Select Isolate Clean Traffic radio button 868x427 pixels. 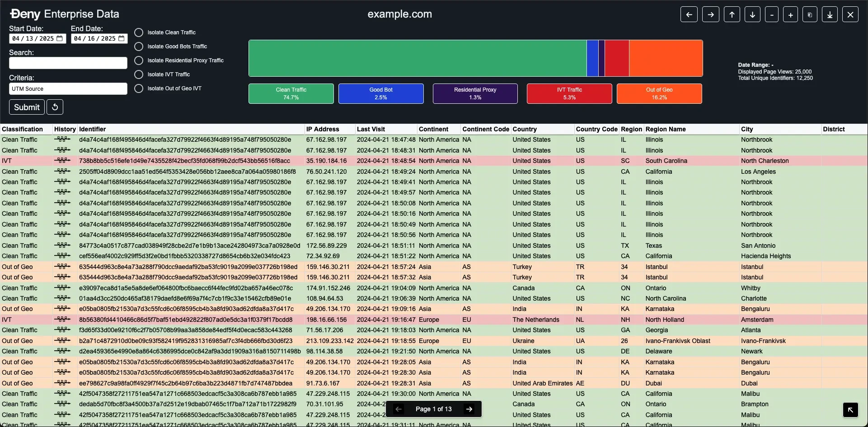pos(139,32)
